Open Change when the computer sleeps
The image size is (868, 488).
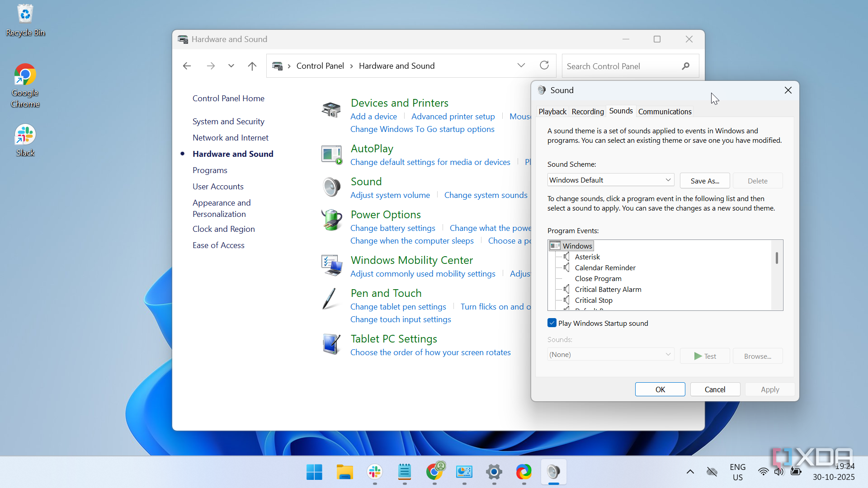(412, 241)
